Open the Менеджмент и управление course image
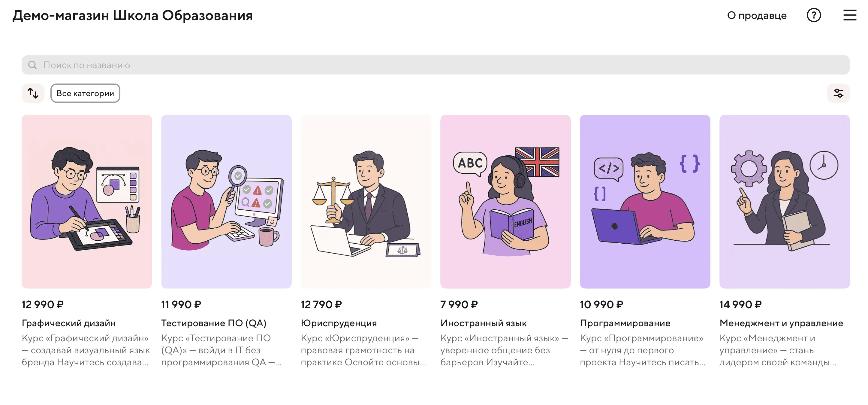This screenshot has height=405, width=868. coord(785,202)
